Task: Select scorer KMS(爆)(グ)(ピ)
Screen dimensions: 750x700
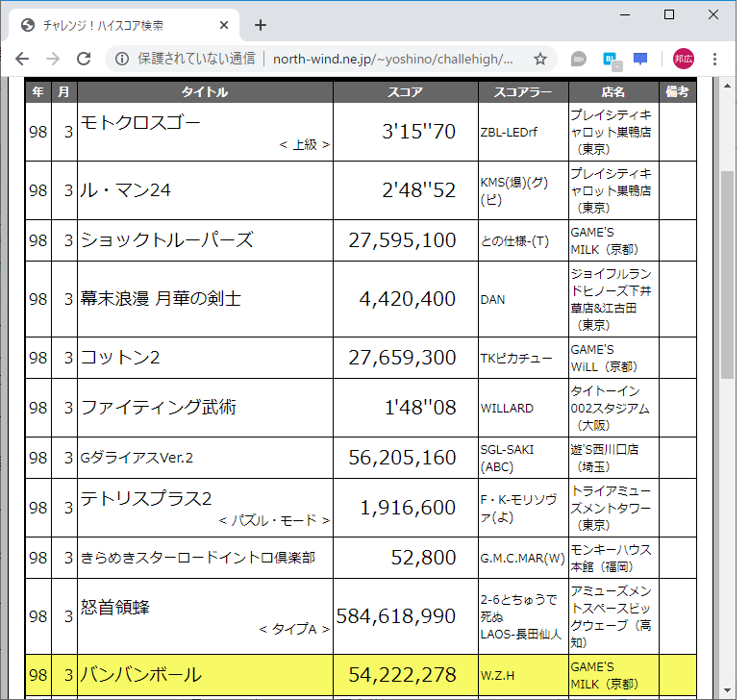Action: tap(514, 191)
